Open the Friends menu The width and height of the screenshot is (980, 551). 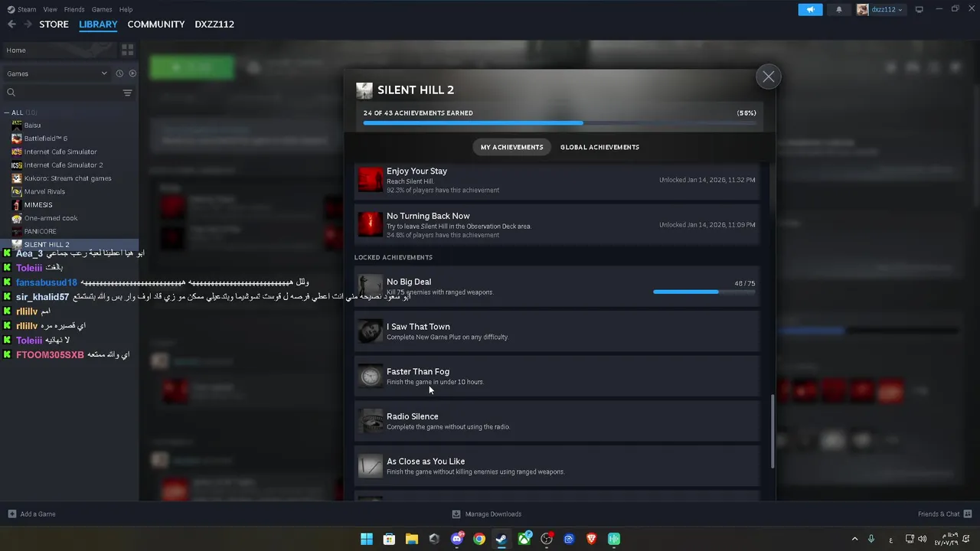pyautogui.click(x=74, y=9)
